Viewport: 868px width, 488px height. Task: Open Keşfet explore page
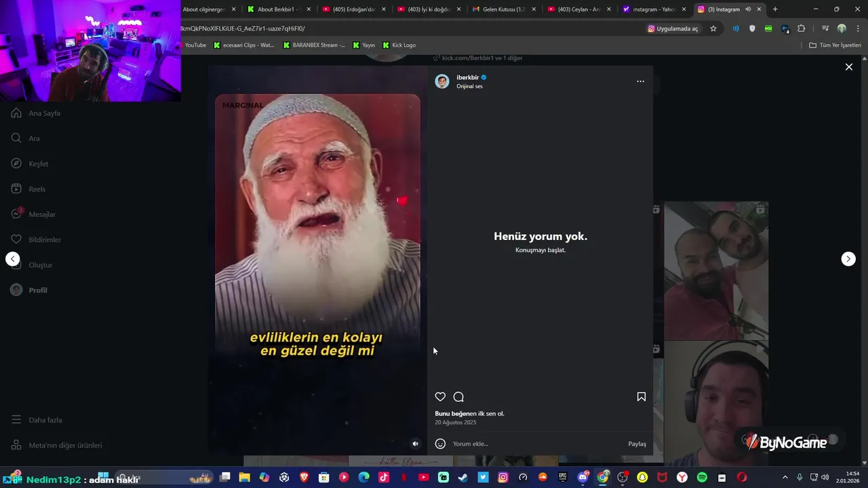[x=29, y=163]
